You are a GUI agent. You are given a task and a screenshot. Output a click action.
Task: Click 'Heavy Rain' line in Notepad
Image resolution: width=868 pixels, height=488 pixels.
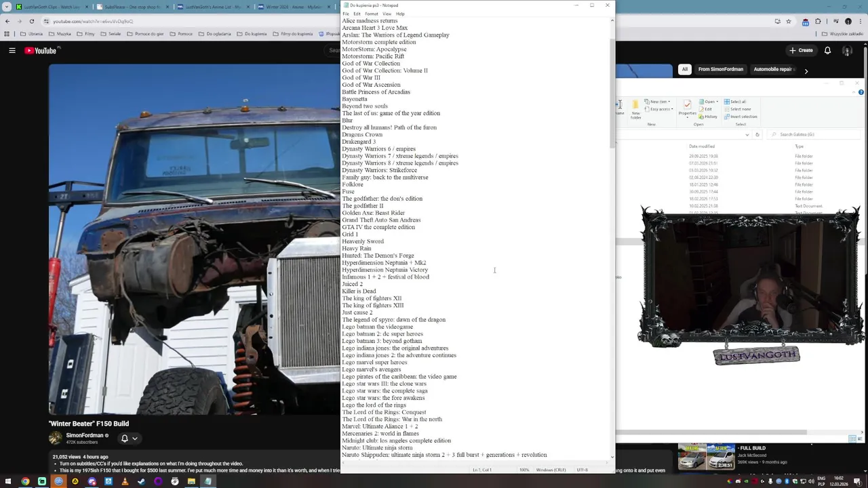point(357,249)
